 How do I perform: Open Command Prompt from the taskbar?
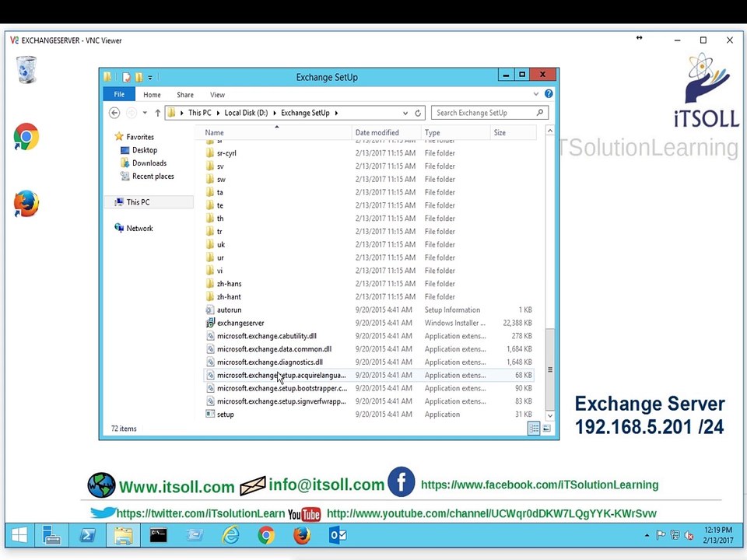coord(159,535)
